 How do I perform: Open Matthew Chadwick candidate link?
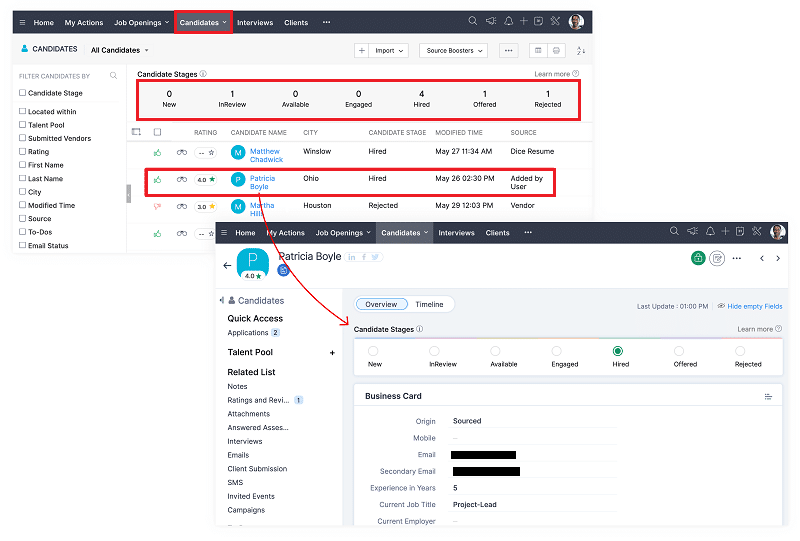pyautogui.click(x=266, y=155)
